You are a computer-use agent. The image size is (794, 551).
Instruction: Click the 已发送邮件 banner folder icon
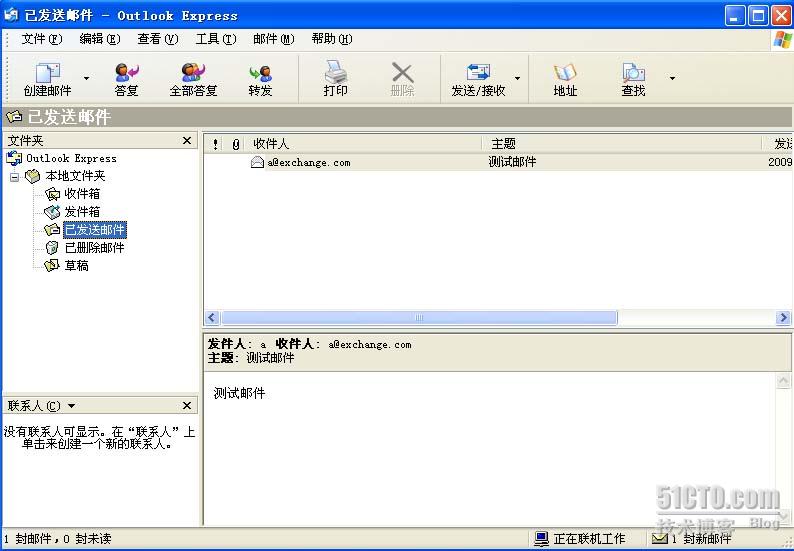14,117
